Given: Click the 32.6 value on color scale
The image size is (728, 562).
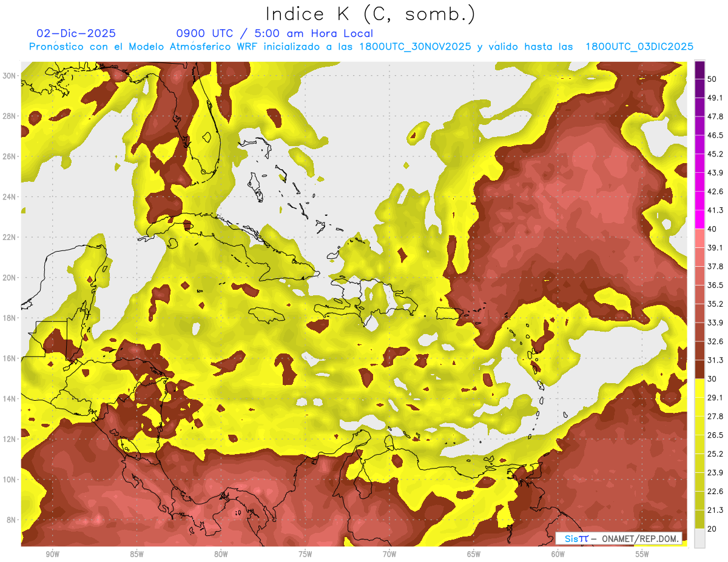Looking at the screenshot, I should 716,341.
